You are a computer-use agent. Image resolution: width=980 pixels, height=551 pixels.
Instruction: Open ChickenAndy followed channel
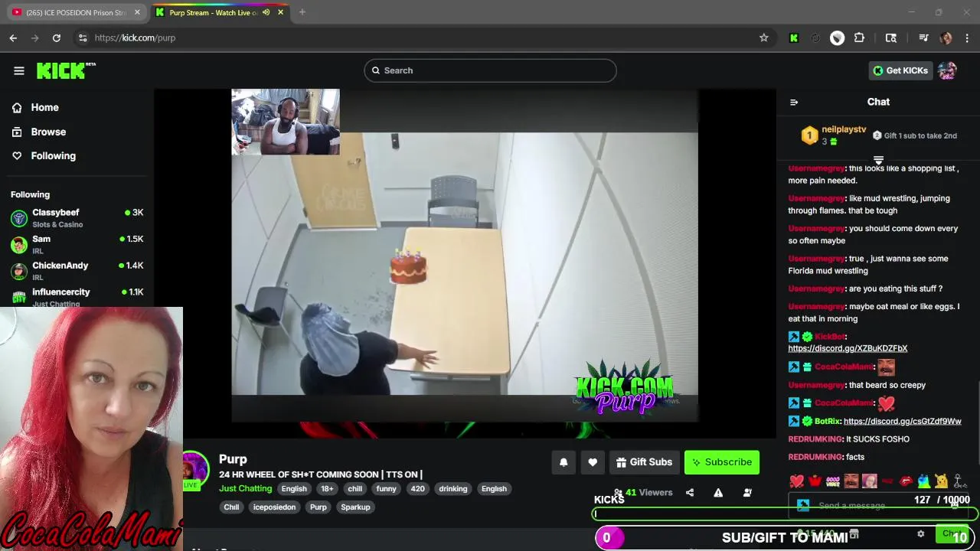point(77,271)
